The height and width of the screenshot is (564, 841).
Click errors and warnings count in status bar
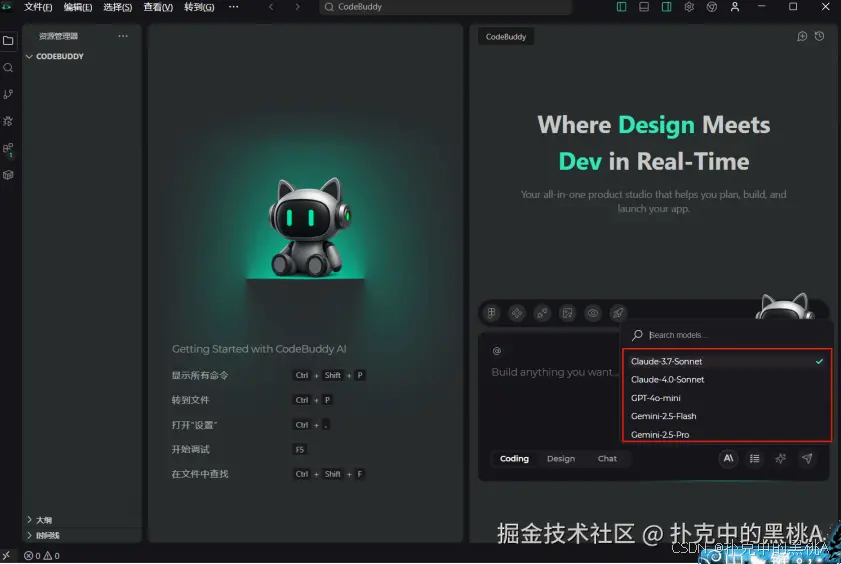coord(42,556)
